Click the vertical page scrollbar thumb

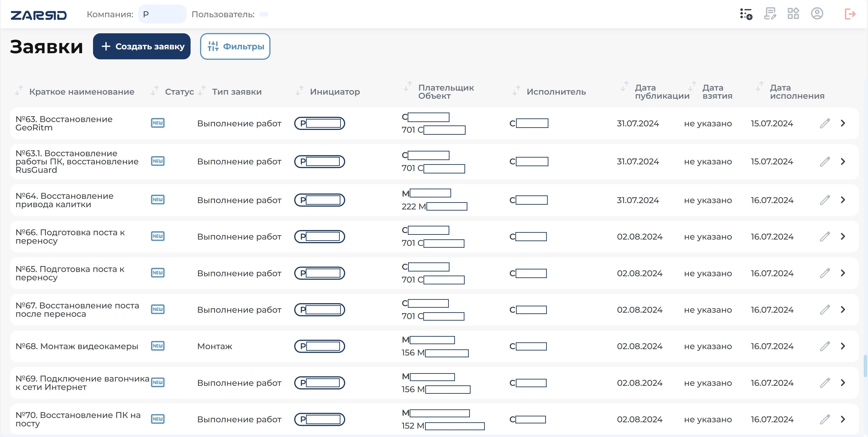(865, 366)
